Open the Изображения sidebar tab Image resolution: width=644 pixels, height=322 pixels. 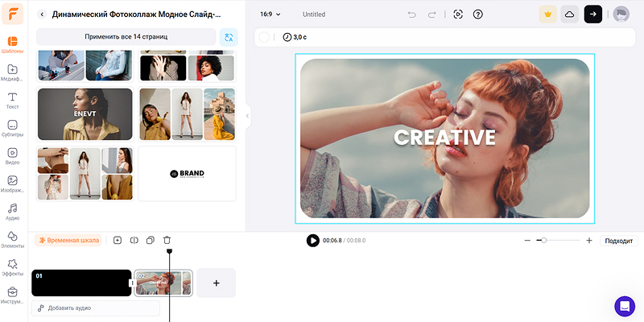coord(12,184)
